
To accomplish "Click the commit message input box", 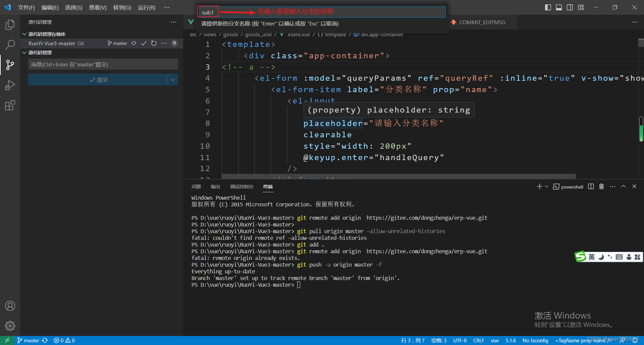I will [x=103, y=64].
